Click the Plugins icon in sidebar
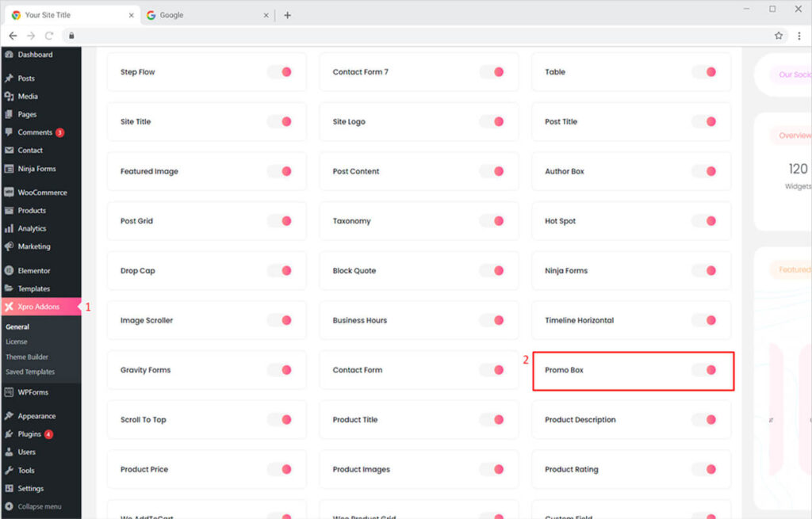 click(x=9, y=434)
